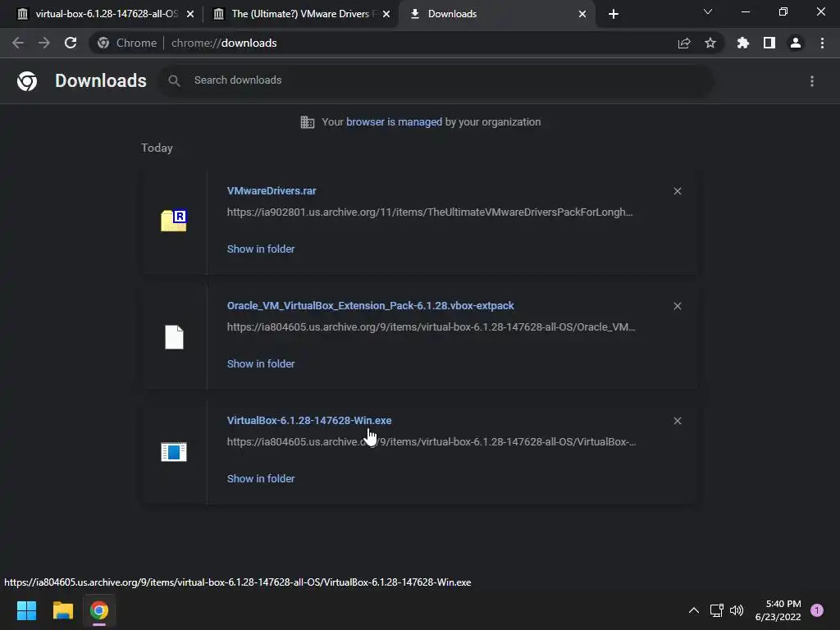Click the extension pack blank file icon

click(x=174, y=337)
